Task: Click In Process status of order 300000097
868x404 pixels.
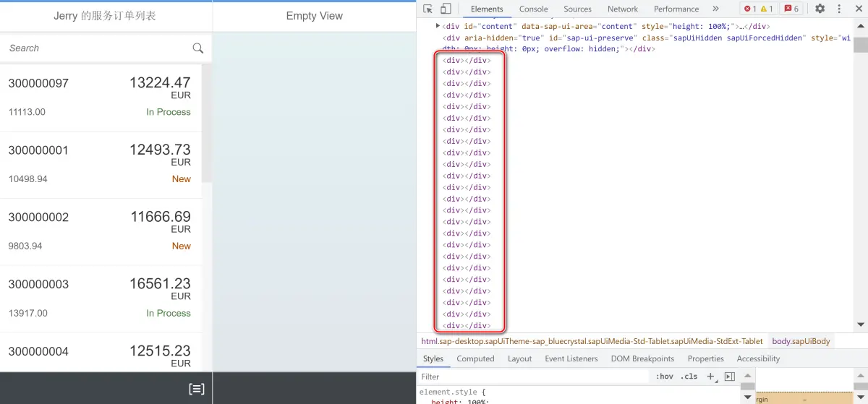Action: click(169, 112)
